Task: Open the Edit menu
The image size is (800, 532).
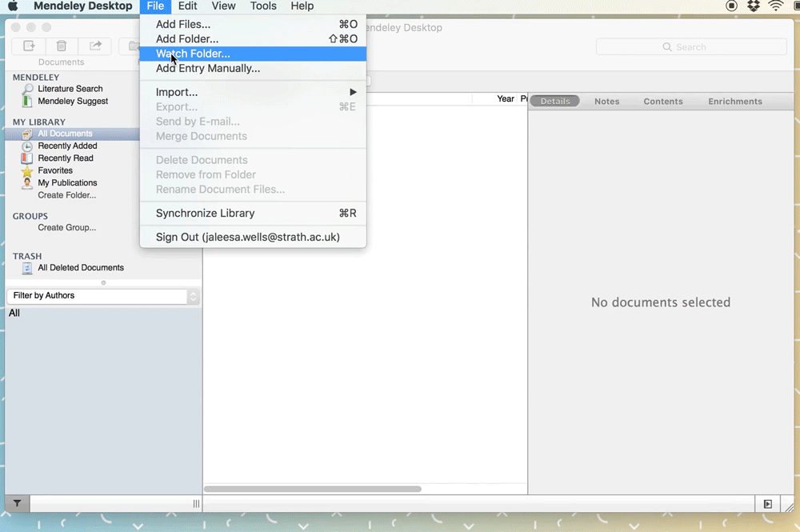Action: tap(187, 6)
